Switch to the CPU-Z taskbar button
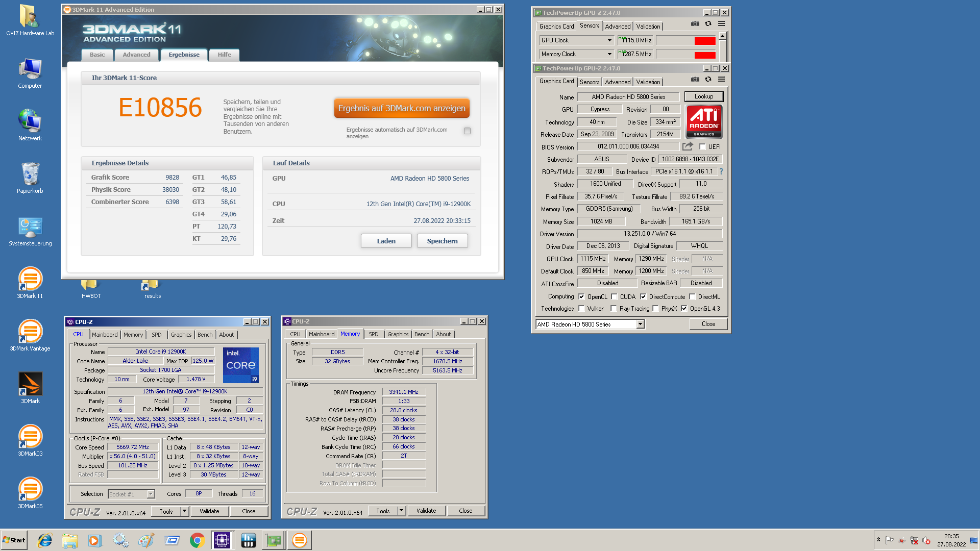This screenshot has width=980, height=551. pyautogui.click(x=222, y=540)
